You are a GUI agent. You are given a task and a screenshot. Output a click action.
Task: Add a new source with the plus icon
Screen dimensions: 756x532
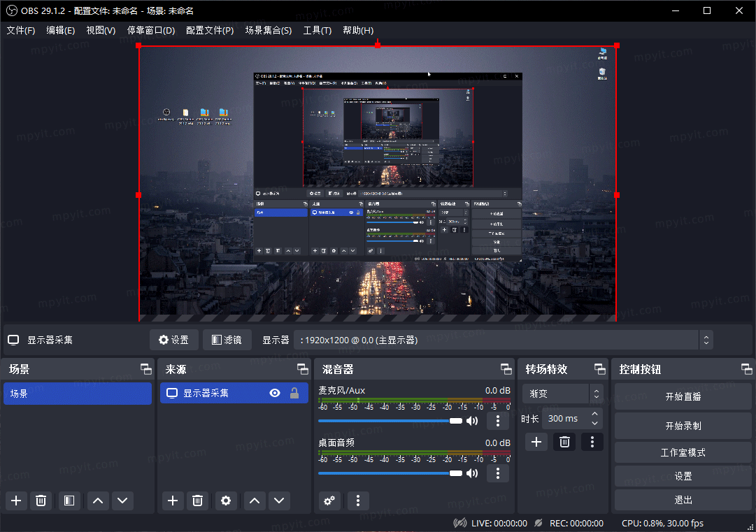pyautogui.click(x=172, y=501)
